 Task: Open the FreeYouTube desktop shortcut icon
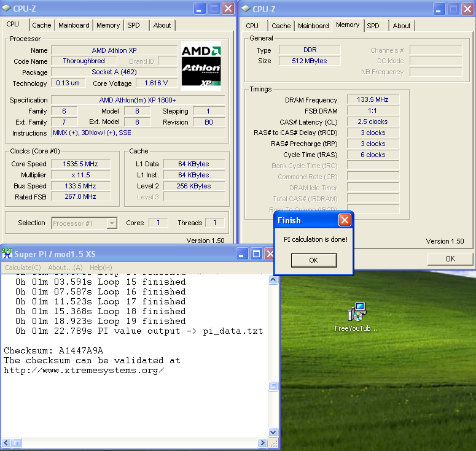tap(356, 313)
